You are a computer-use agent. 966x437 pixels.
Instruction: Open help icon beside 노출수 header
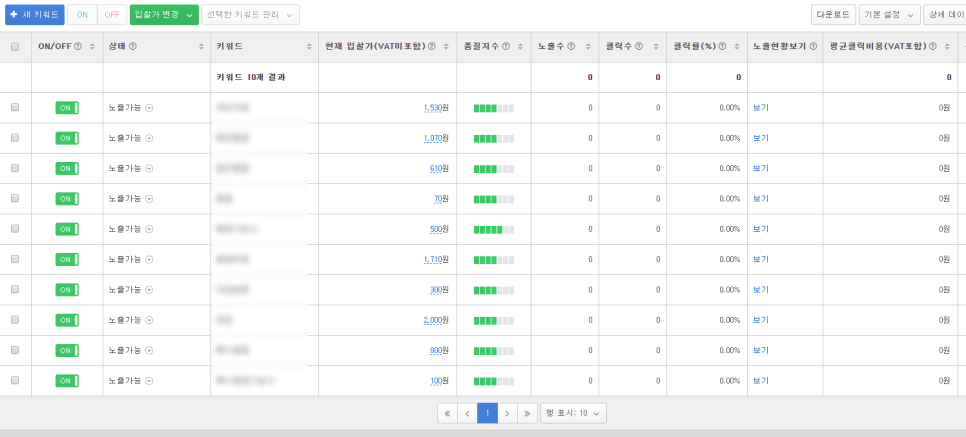(571, 47)
